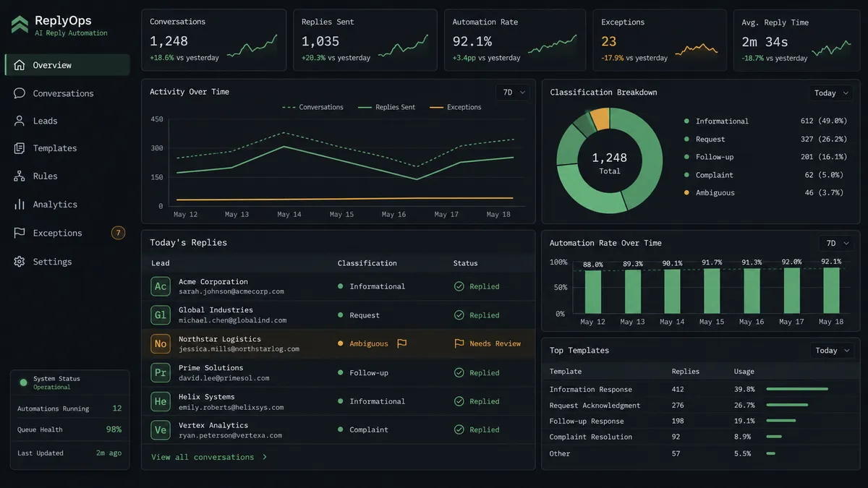Image resolution: width=868 pixels, height=488 pixels.
Task: Click the Conversations chat bubble icon
Action: click(x=20, y=93)
